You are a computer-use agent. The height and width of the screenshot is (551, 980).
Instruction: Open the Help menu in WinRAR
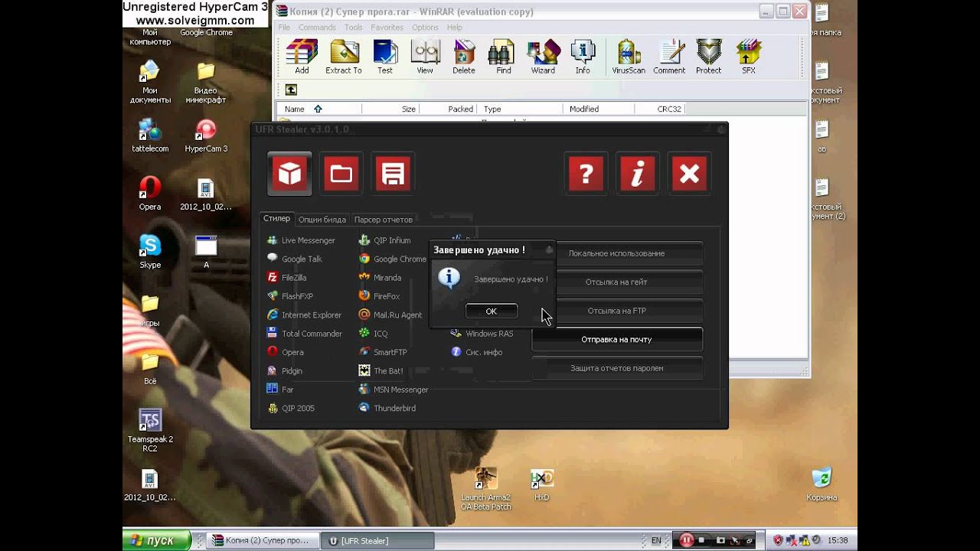click(454, 28)
